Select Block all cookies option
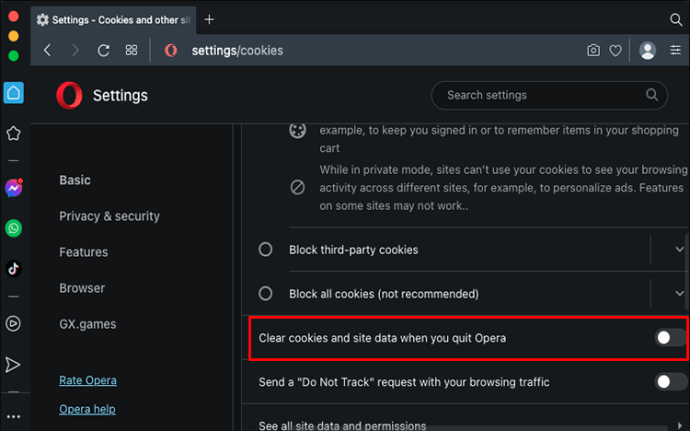Image resolution: width=690 pixels, height=431 pixels. (x=266, y=294)
